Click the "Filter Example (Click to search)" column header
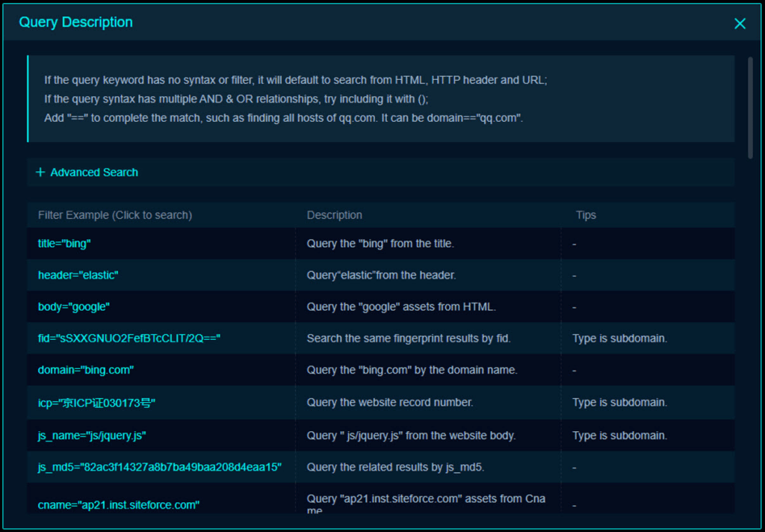This screenshot has height=532, width=765. [115, 215]
